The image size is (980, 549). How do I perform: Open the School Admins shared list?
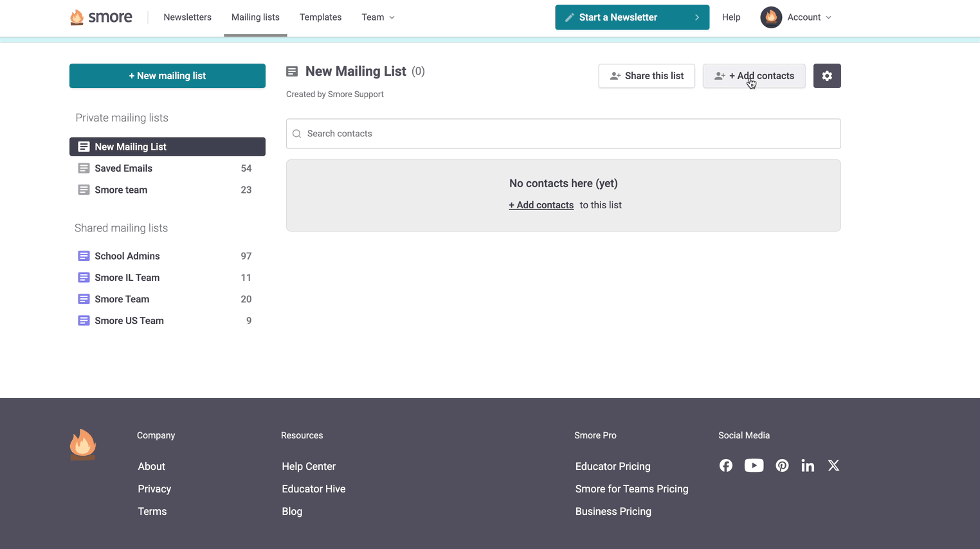click(127, 256)
